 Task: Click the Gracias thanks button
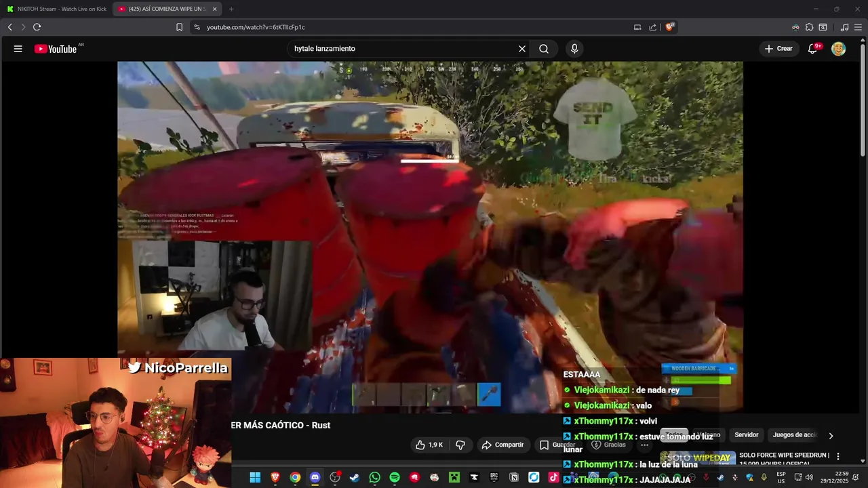click(x=609, y=445)
